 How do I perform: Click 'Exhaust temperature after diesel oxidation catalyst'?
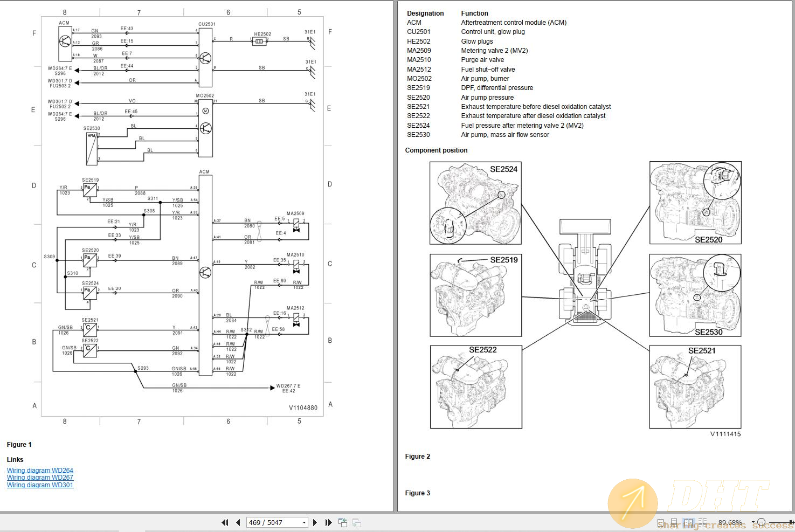pyautogui.click(x=533, y=116)
